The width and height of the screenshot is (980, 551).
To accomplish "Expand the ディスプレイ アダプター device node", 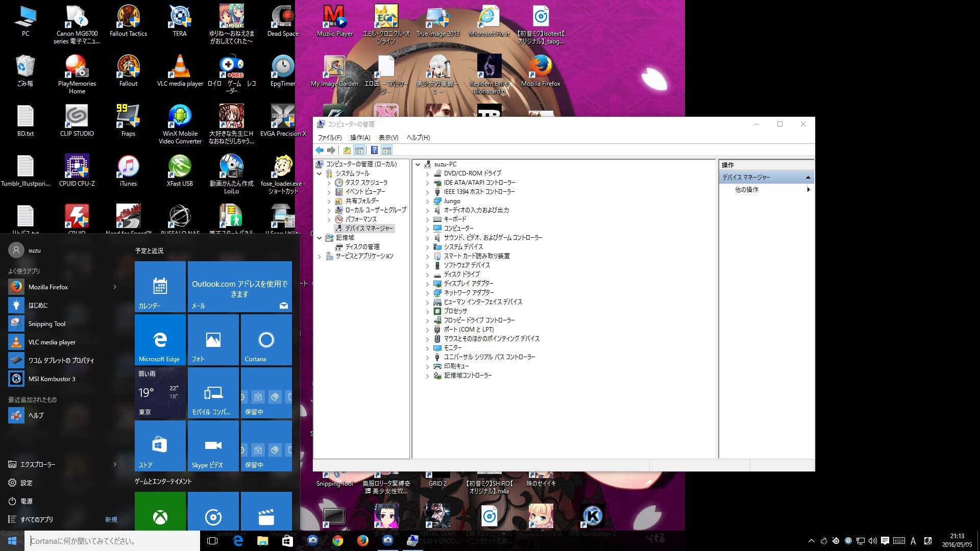I will pos(427,284).
